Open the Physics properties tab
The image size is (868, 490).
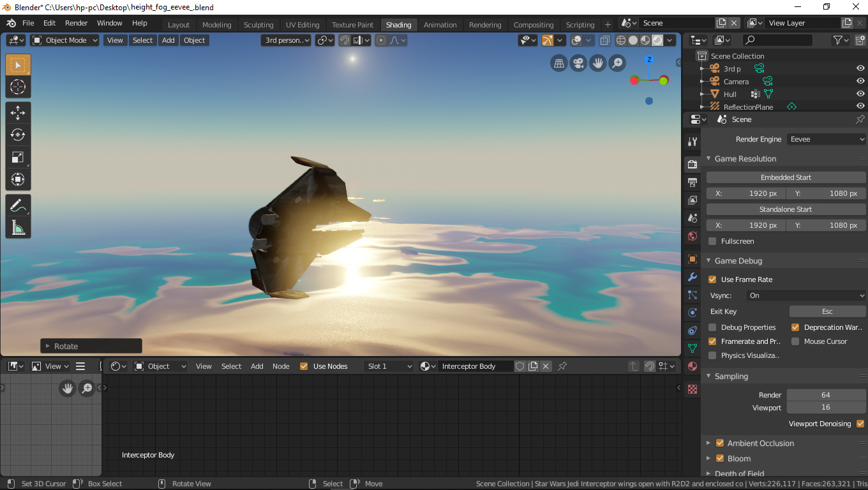coord(692,313)
